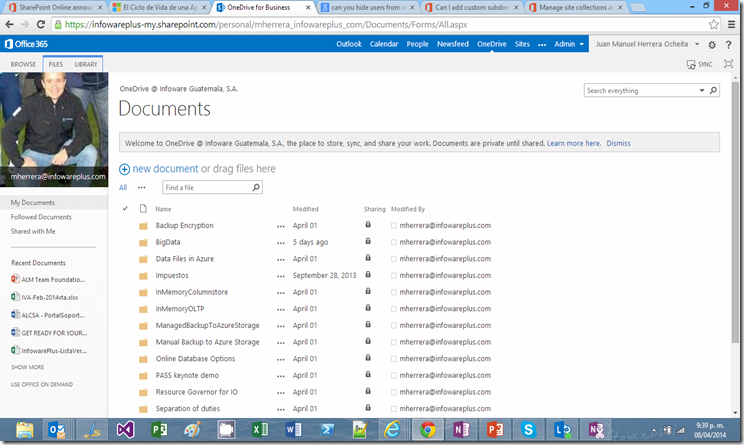Image resolution: width=744 pixels, height=445 pixels.
Task: Open the navigation ellipsis next to Sites
Action: pos(542,45)
